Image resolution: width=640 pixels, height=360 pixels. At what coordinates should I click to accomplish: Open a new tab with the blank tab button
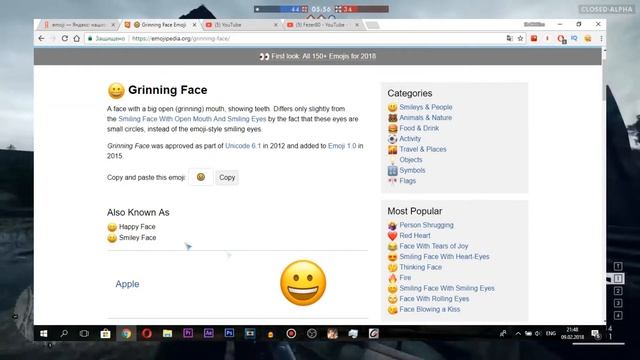pos(372,25)
